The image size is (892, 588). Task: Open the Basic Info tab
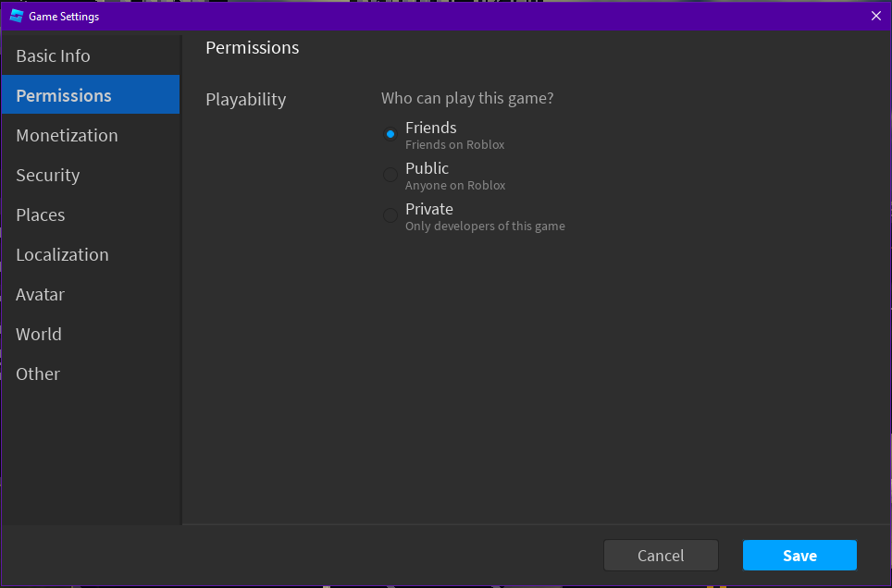click(53, 55)
